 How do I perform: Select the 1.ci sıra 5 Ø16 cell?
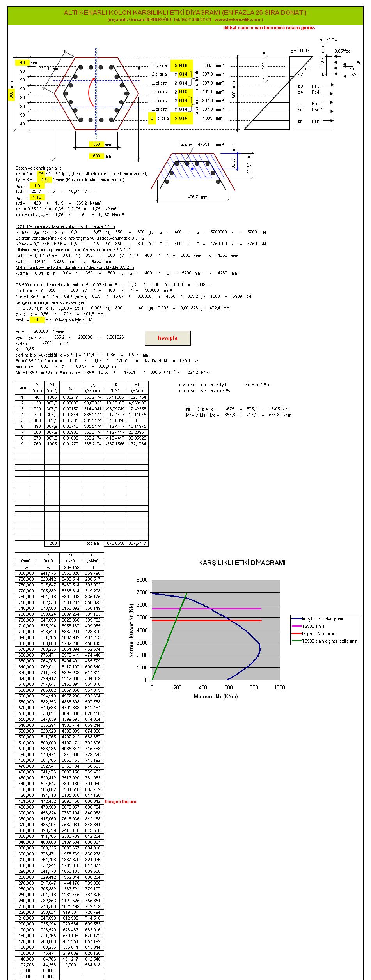point(181,65)
